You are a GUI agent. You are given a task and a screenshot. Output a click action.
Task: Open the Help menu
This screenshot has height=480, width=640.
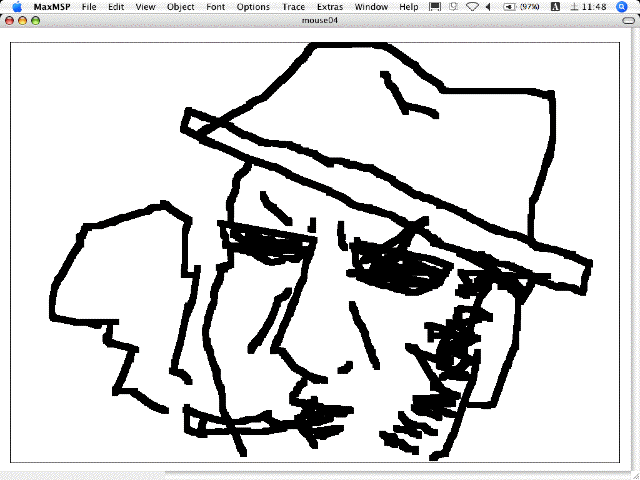(x=409, y=7)
